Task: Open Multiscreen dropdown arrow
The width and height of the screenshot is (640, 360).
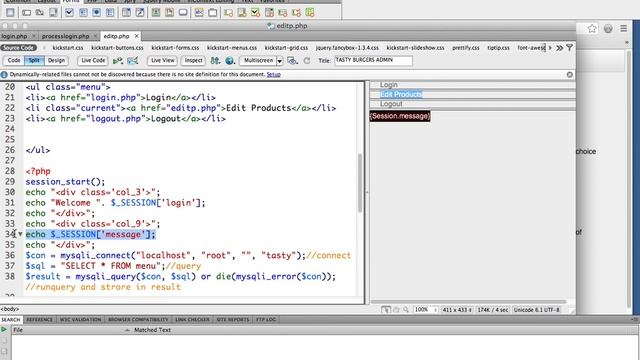Action: [280, 61]
